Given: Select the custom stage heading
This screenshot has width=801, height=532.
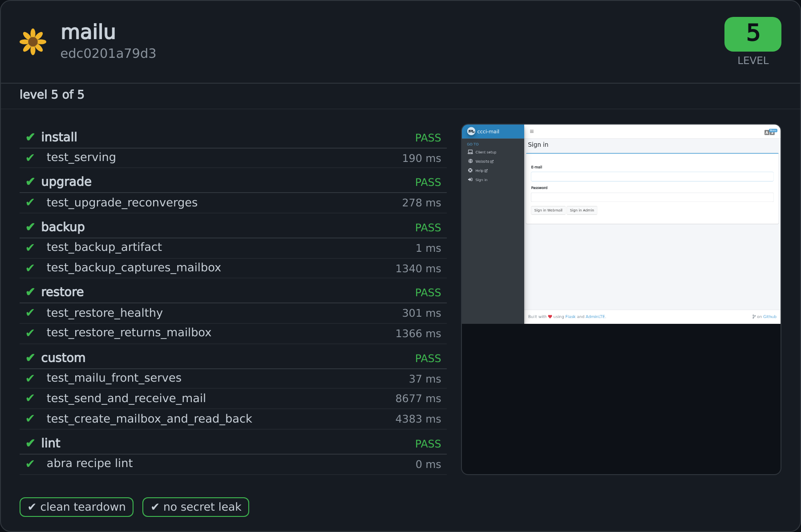Looking at the screenshot, I should (63, 358).
